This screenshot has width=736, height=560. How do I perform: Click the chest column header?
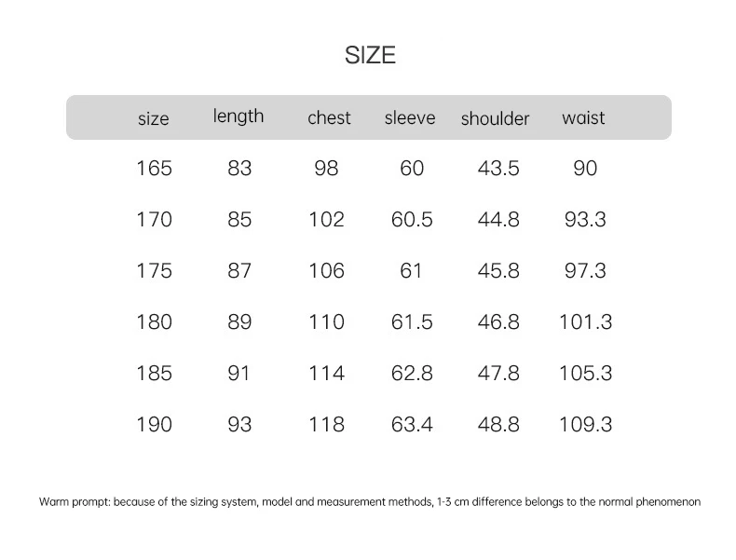click(x=329, y=118)
